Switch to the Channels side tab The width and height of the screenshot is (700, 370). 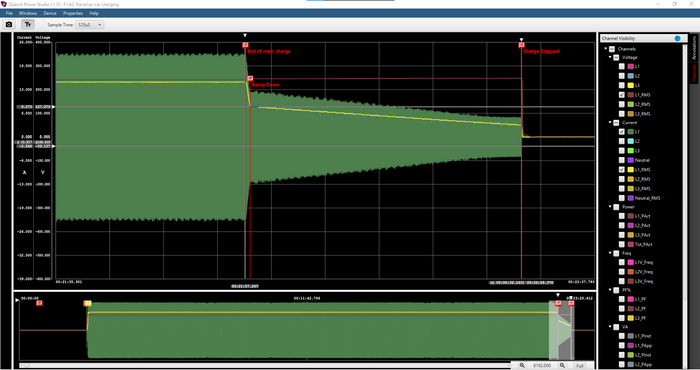[x=694, y=73]
